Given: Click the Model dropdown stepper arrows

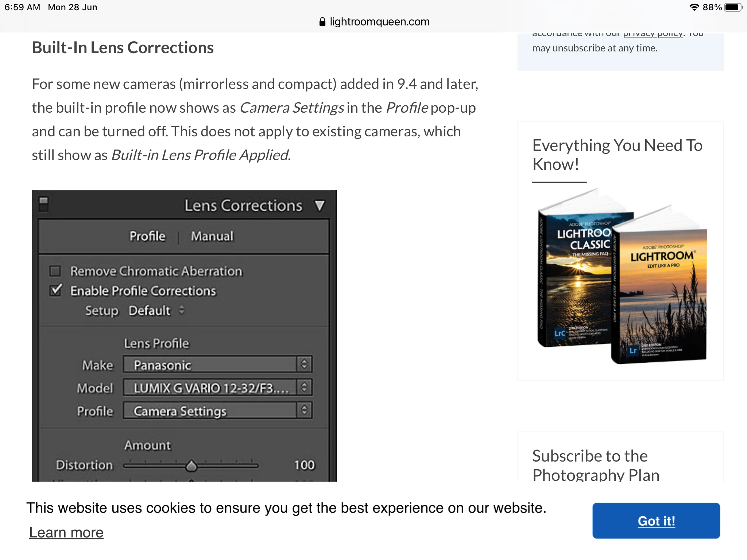Looking at the screenshot, I should point(304,387).
